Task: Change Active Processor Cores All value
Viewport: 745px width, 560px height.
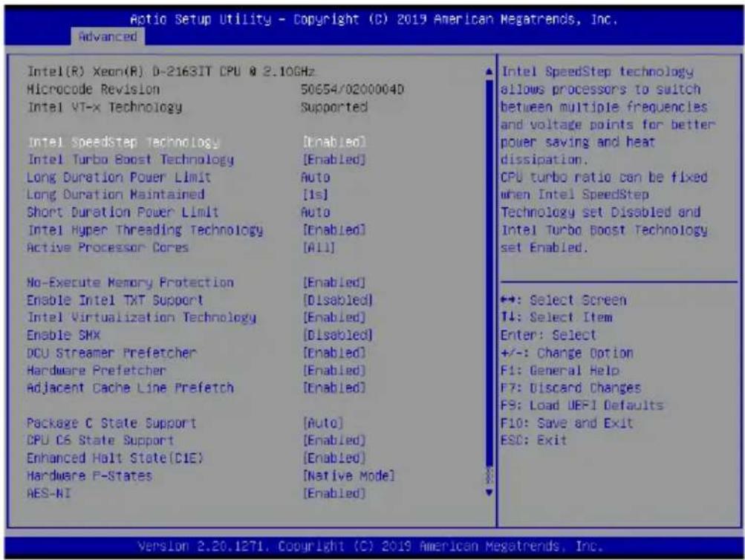Action: [319, 247]
